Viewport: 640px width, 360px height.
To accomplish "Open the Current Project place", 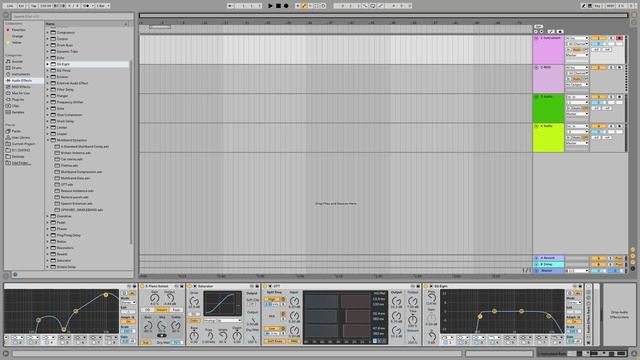I will 23,144.
